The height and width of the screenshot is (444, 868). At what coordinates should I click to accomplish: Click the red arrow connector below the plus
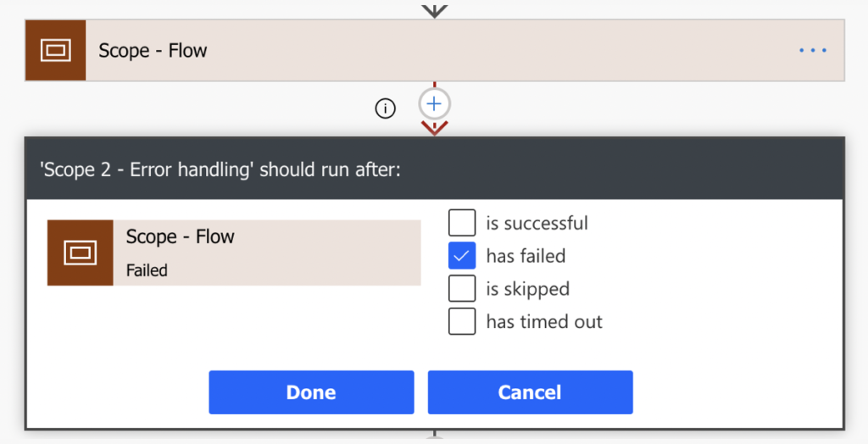point(435,129)
